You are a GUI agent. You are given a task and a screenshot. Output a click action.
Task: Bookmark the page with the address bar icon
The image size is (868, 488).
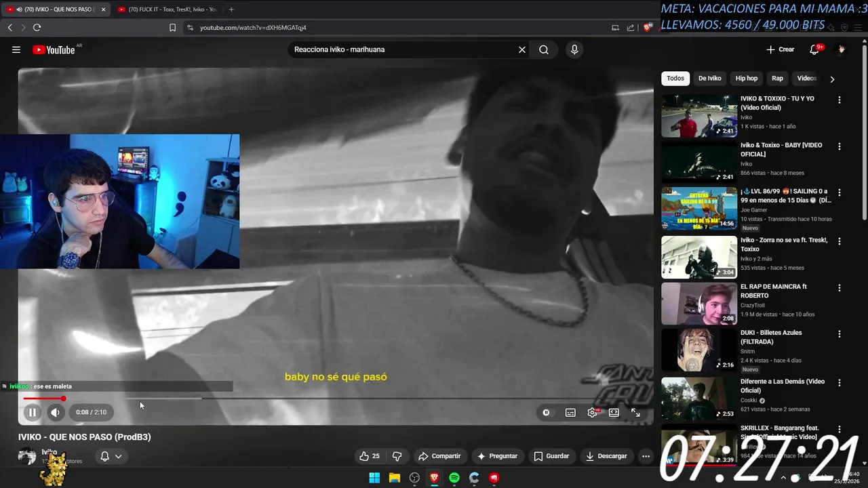click(x=172, y=28)
